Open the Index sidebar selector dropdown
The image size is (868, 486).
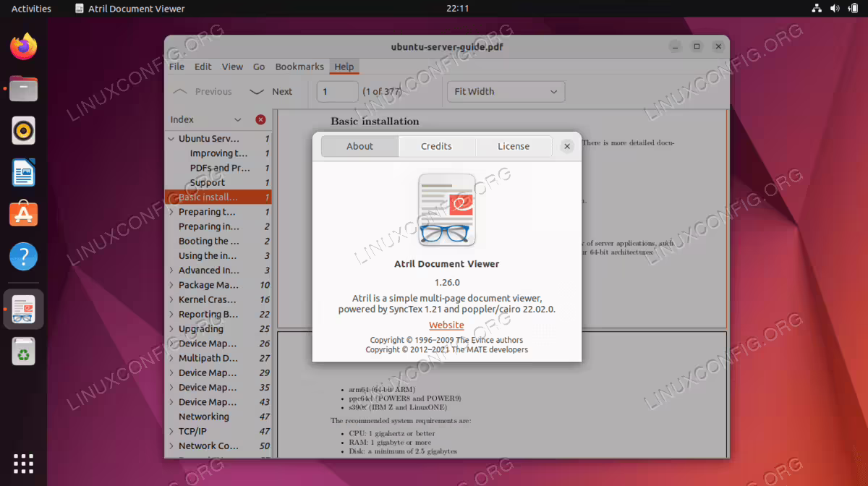point(206,119)
